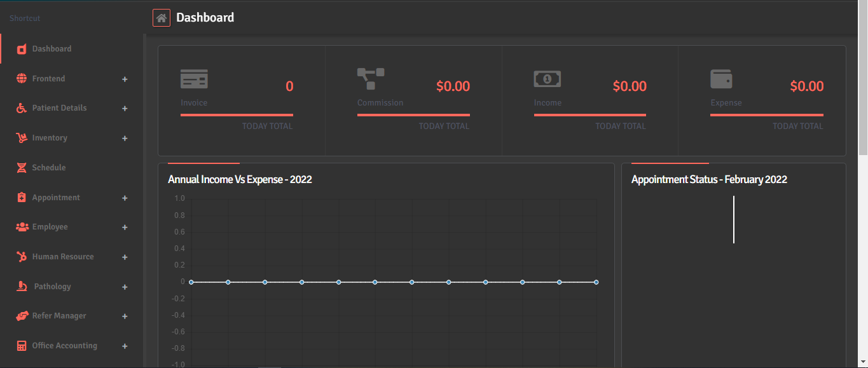The width and height of the screenshot is (868, 368).
Task: Click the Pathology microscope icon
Action: [x=22, y=287]
